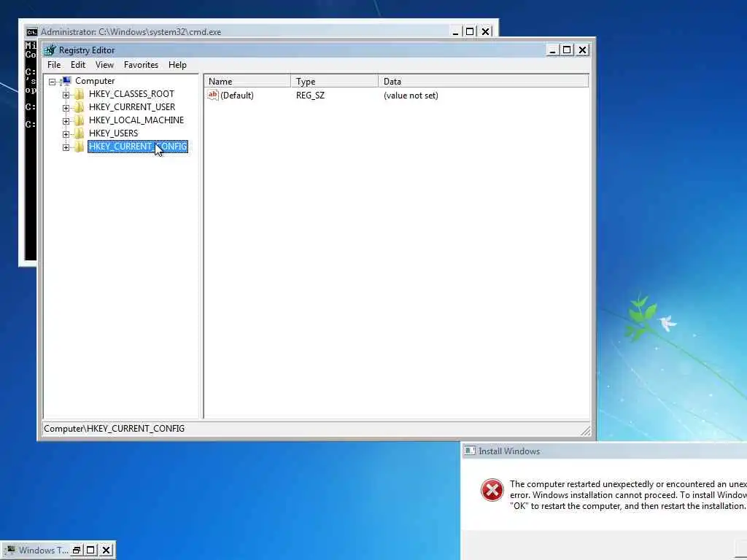Click the Registry Editor resize grip

coord(586,430)
